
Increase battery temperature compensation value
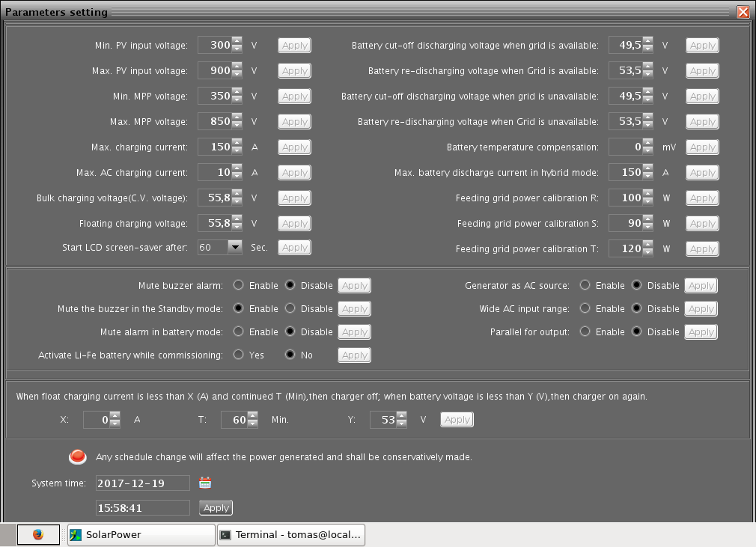pos(648,143)
